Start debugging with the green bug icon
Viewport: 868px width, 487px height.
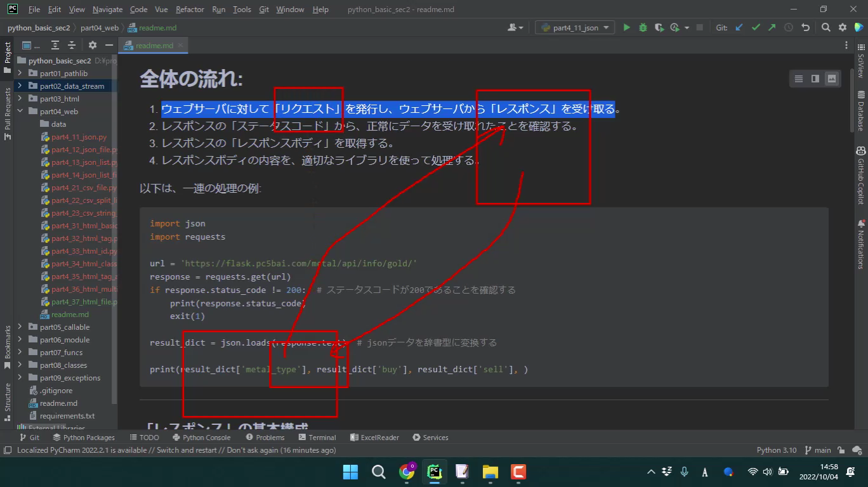(x=643, y=27)
